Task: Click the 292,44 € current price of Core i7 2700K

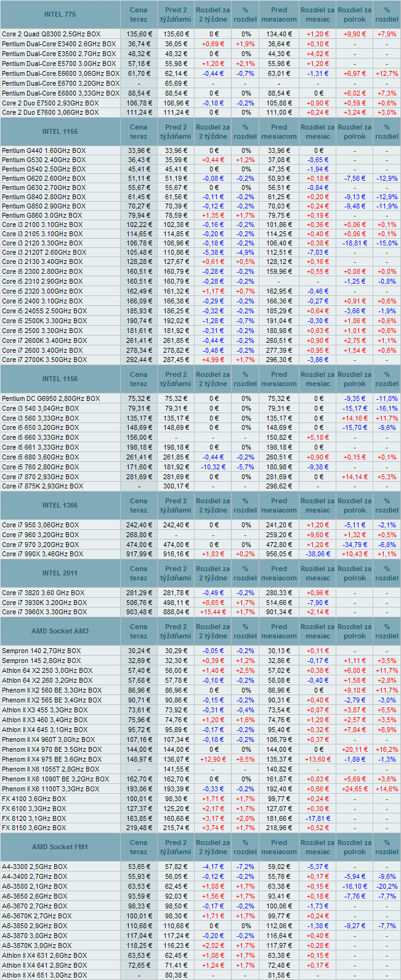Action: 139,359
